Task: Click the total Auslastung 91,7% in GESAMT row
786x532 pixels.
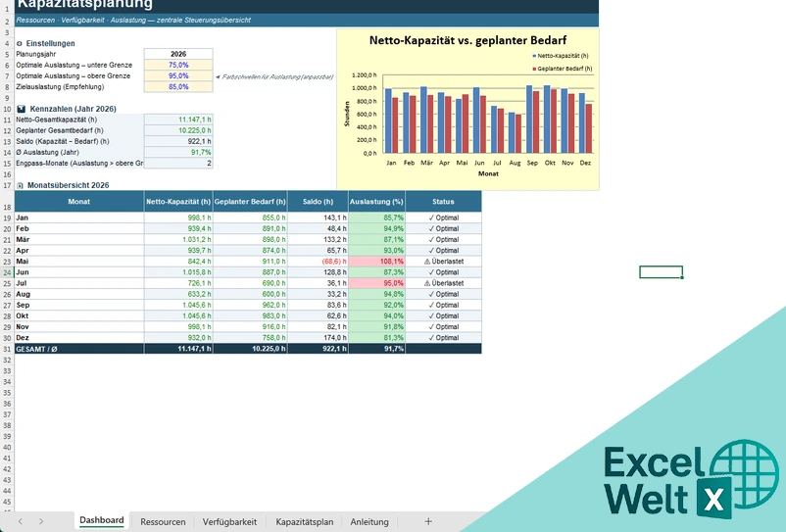Action: [376, 349]
